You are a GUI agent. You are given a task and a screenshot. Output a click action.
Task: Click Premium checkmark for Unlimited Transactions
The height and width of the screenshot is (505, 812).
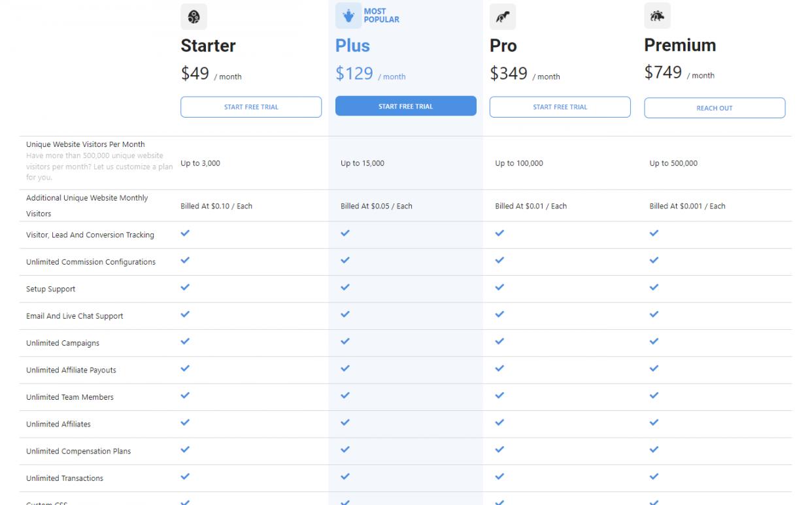(x=654, y=477)
